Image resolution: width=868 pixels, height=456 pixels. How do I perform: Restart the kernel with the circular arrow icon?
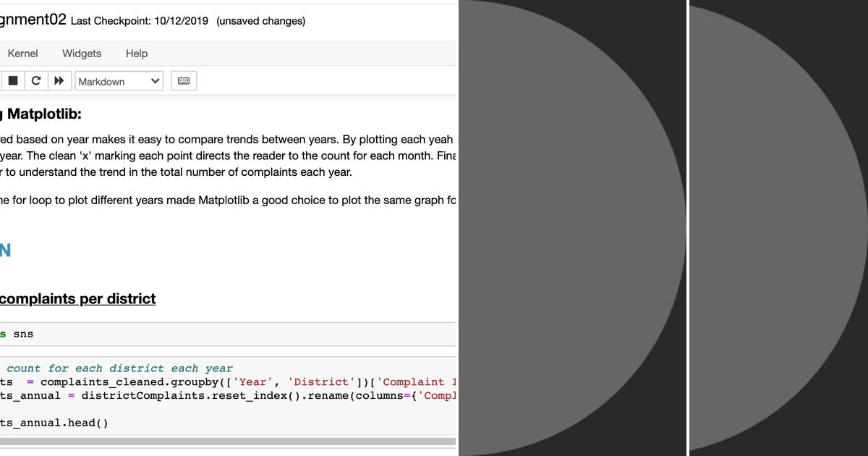[36, 80]
